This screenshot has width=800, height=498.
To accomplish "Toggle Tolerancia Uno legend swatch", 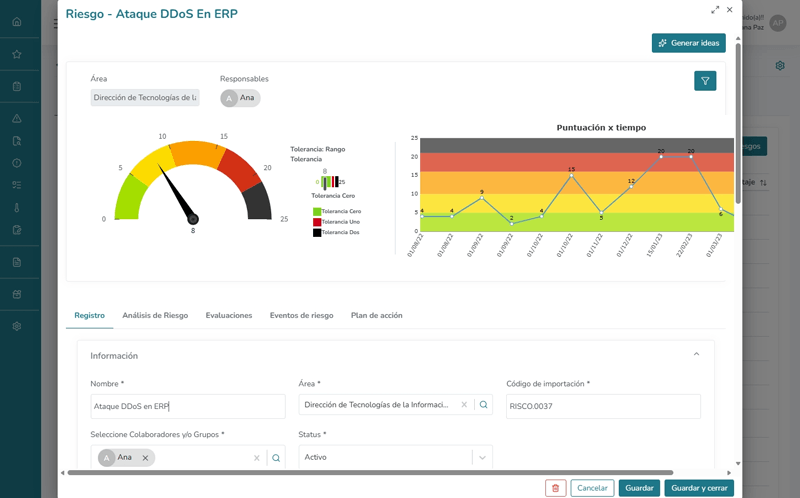I will click(x=317, y=222).
